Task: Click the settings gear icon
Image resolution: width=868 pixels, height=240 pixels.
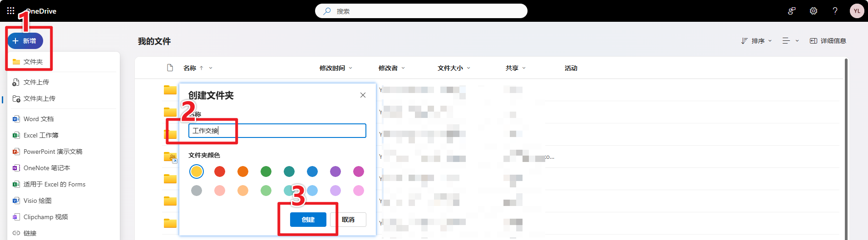Action: [813, 11]
